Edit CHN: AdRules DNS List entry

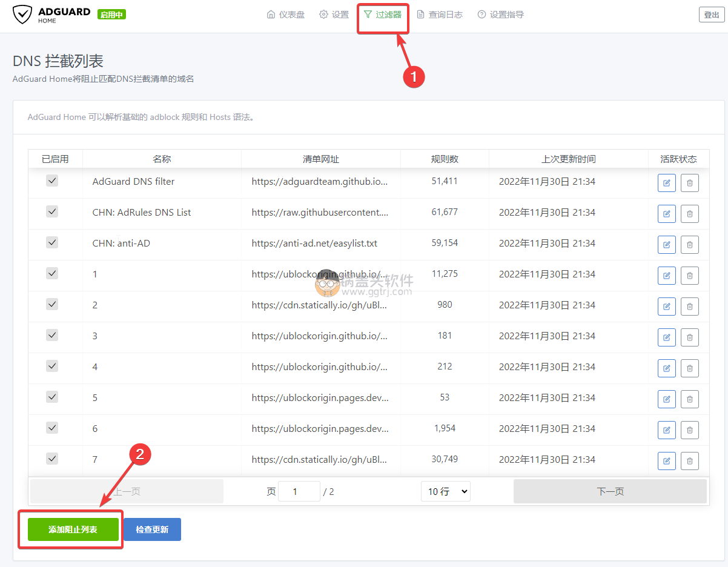coord(667,214)
